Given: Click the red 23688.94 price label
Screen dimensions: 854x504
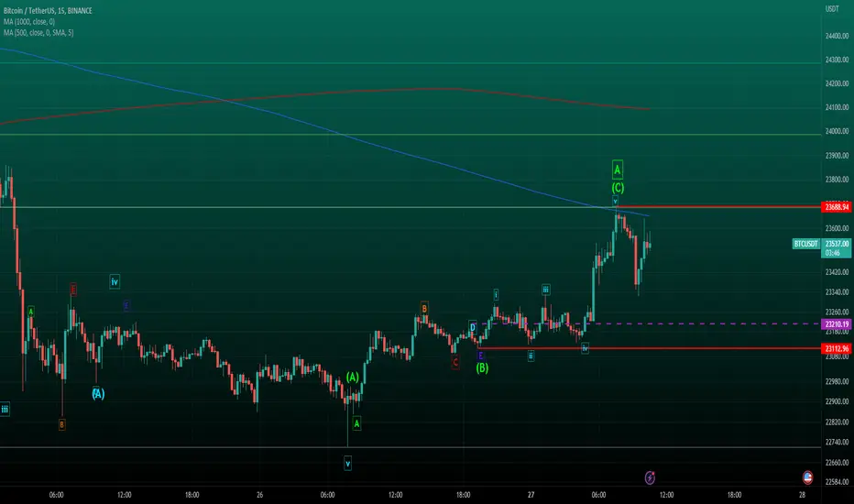Looking at the screenshot, I should coord(838,207).
